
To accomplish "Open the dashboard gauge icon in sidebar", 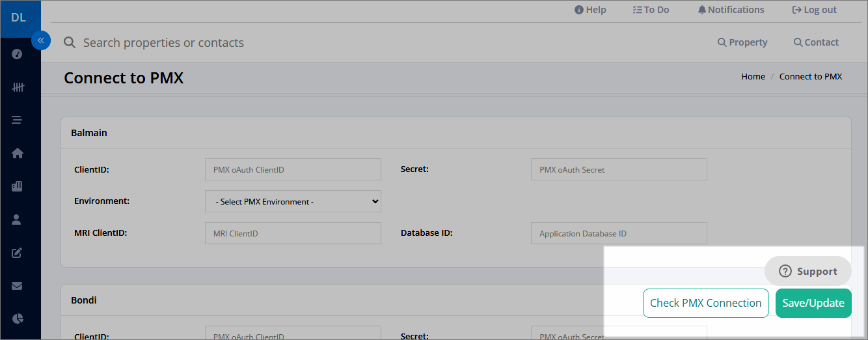I will point(18,54).
